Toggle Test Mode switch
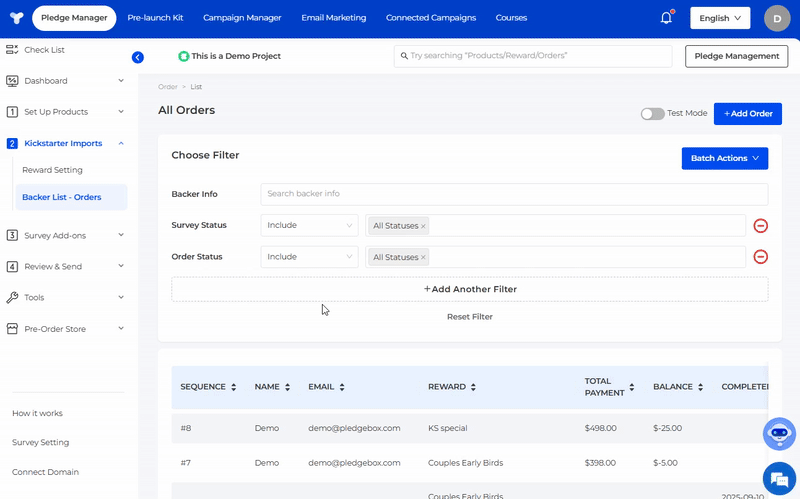The height and width of the screenshot is (499, 800). click(x=652, y=114)
